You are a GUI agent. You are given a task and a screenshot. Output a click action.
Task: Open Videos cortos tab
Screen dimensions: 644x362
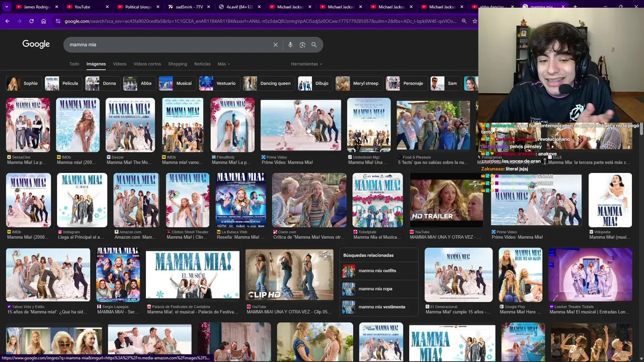(147, 64)
